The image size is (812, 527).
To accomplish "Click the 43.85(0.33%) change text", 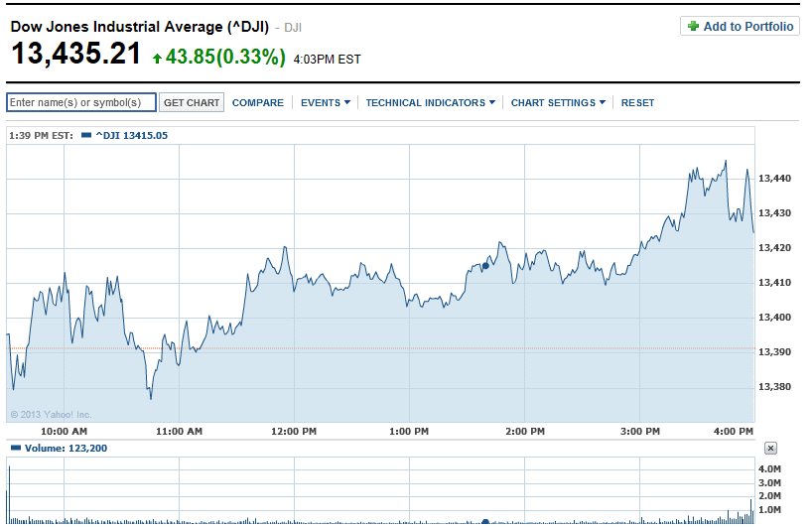I will click(225, 57).
